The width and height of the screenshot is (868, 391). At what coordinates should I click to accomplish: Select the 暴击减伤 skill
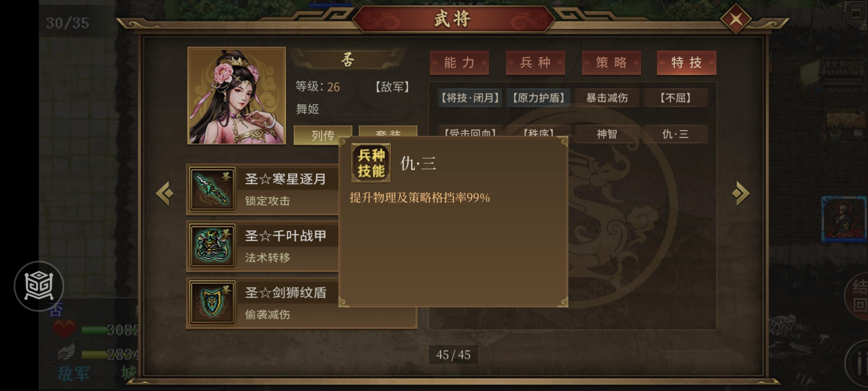coord(607,98)
